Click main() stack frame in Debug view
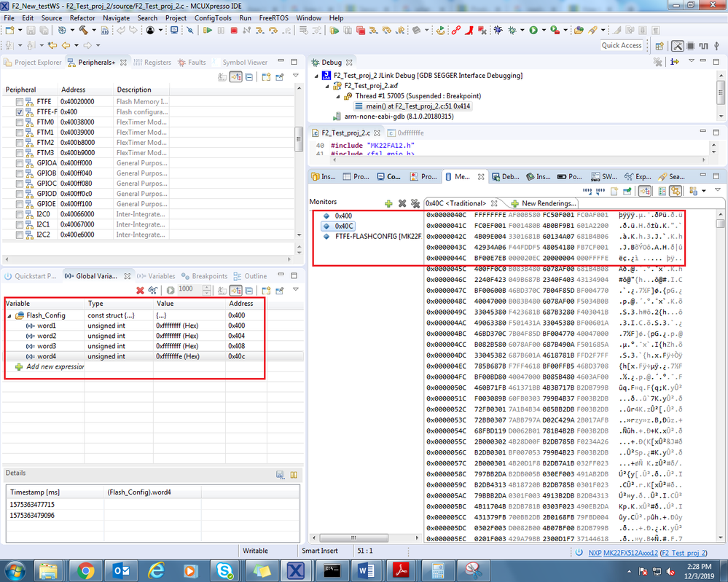 [412, 106]
